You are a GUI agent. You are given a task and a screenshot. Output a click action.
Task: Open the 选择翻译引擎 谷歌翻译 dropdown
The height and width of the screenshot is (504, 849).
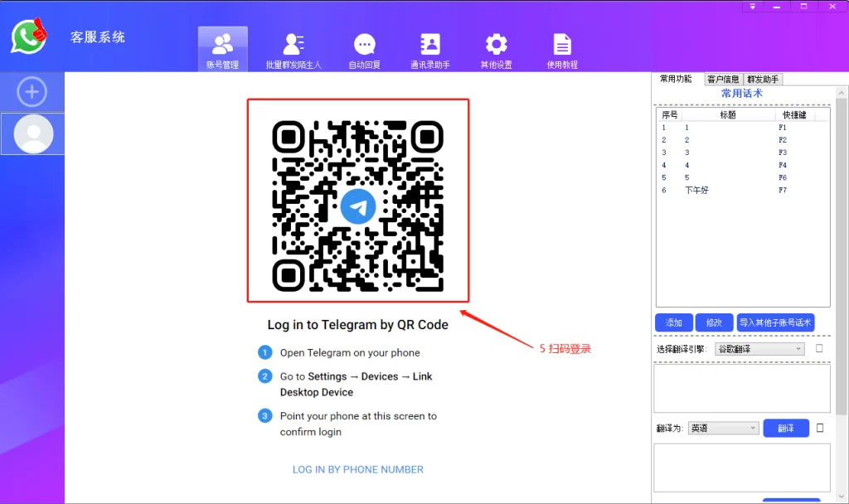pyautogui.click(x=759, y=349)
